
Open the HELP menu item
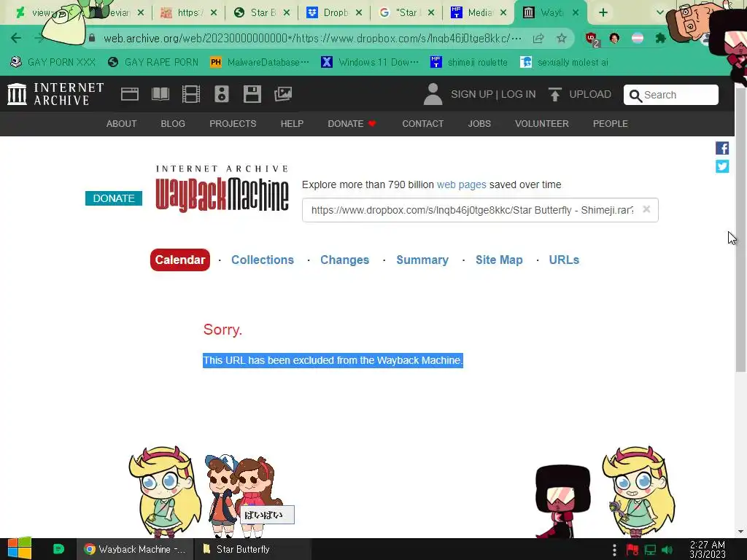coord(292,124)
